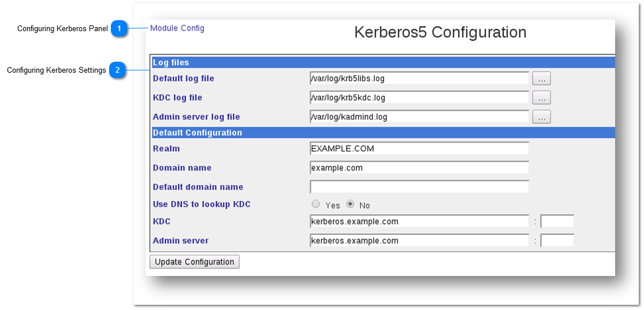The image size is (644, 310).
Task: Select Yes for Use DNS to lookup KDC
Action: (315, 204)
